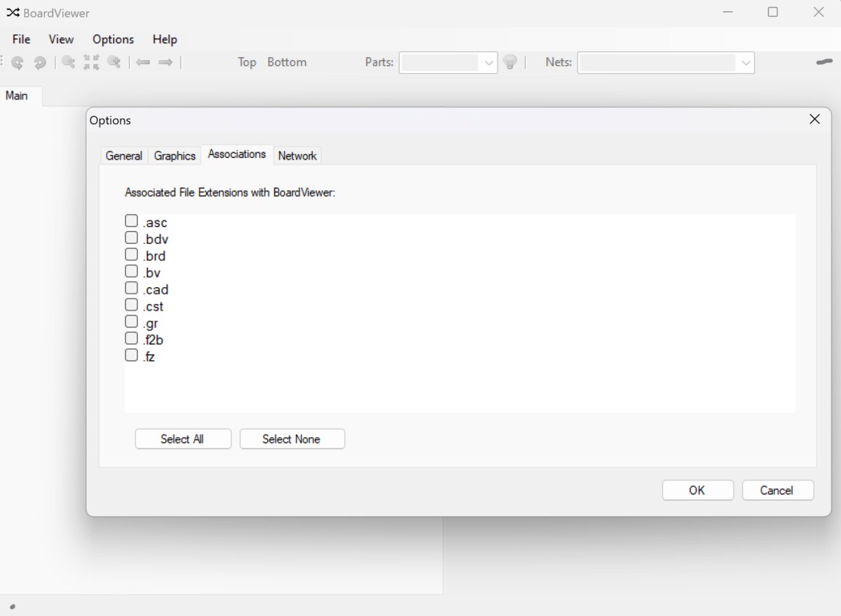The height and width of the screenshot is (616, 841).
Task: Tick the .brd extension checkbox
Action: (132, 254)
